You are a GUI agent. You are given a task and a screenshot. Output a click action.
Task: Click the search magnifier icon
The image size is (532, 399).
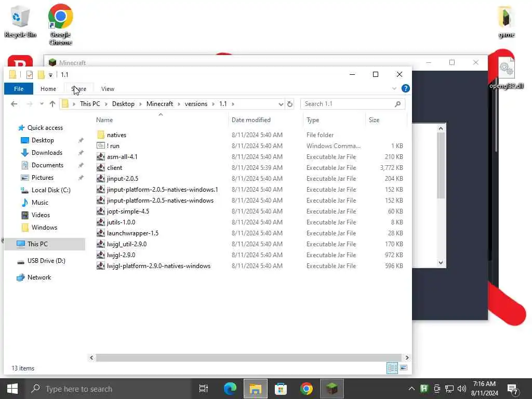pyautogui.click(x=397, y=104)
